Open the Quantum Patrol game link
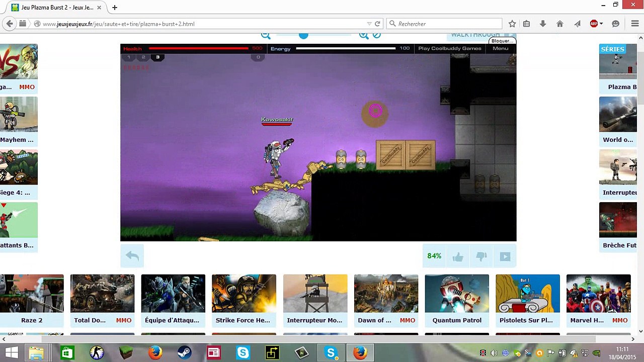 pyautogui.click(x=457, y=320)
